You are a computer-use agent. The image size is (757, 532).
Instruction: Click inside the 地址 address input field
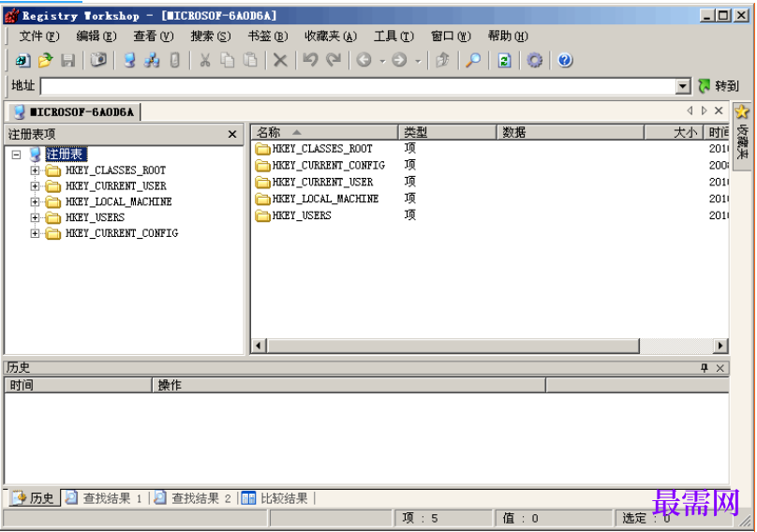[358, 86]
